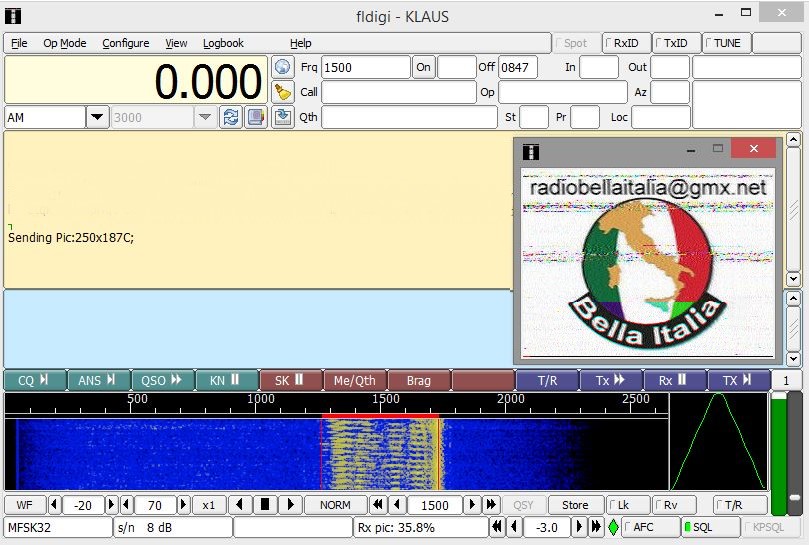Viewport: 809px width, 545px height.
Task: Toggle the Rv reverse checkbox
Action: pos(674,505)
